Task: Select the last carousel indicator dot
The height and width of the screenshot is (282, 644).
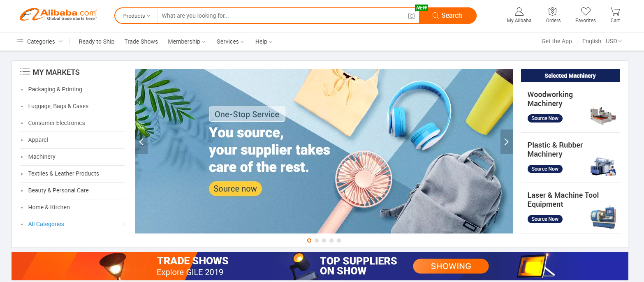Action: (339, 240)
